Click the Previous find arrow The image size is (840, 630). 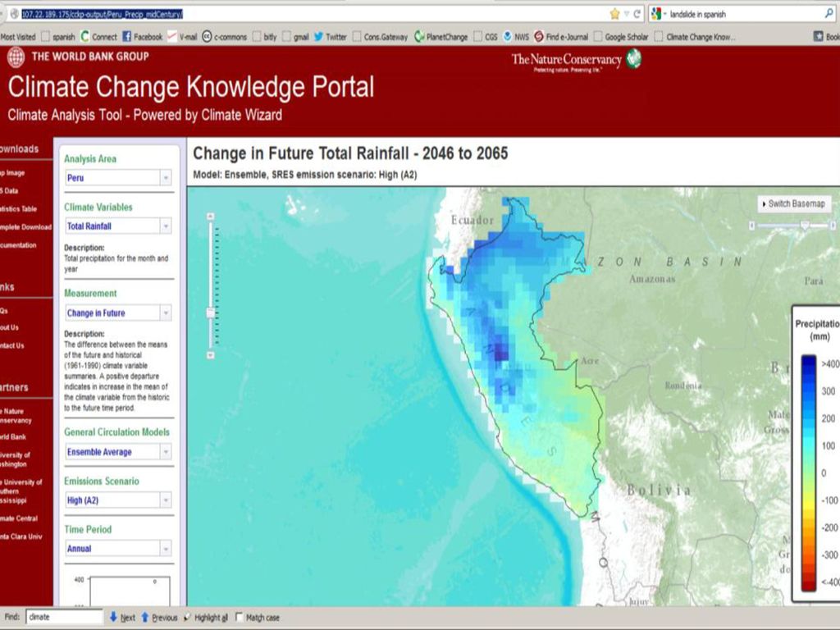[x=159, y=617]
